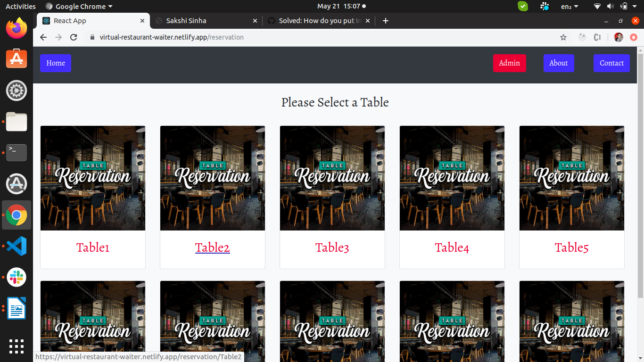The height and width of the screenshot is (362, 644).
Task: Select the Table1 link
Action: click(x=93, y=247)
